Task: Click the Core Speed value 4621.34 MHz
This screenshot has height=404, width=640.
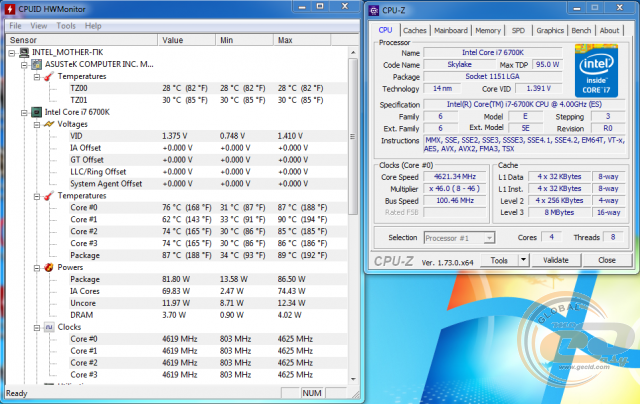Action: point(454,177)
